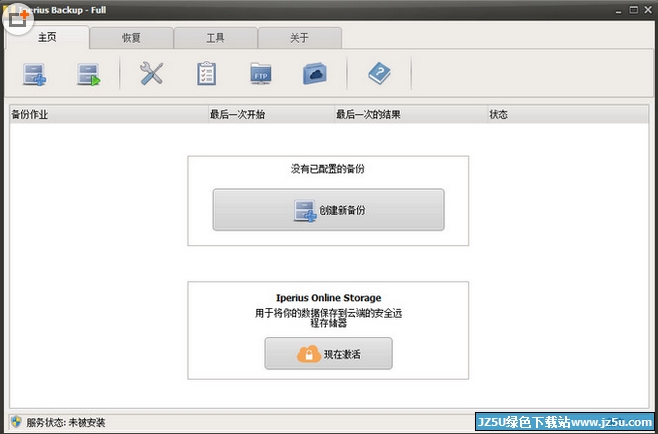The width and height of the screenshot is (658, 434).
Task: Click the run backup job toolbar icon
Action: (89, 74)
